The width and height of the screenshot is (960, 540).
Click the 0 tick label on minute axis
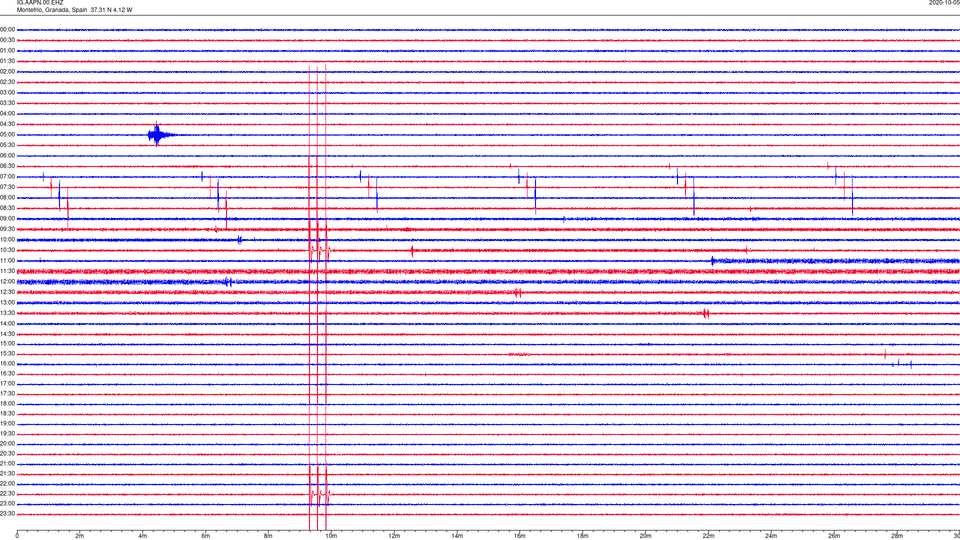pyautogui.click(x=17, y=536)
